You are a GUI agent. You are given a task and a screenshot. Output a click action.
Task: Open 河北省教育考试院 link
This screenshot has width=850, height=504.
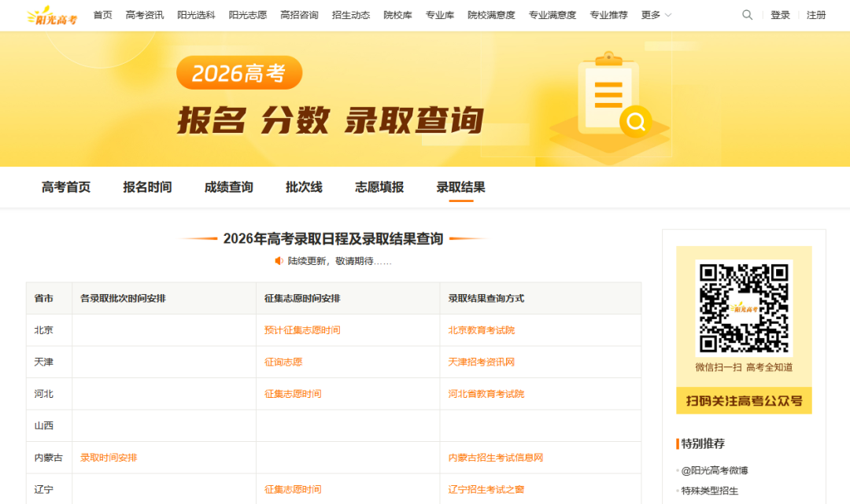[x=486, y=394]
